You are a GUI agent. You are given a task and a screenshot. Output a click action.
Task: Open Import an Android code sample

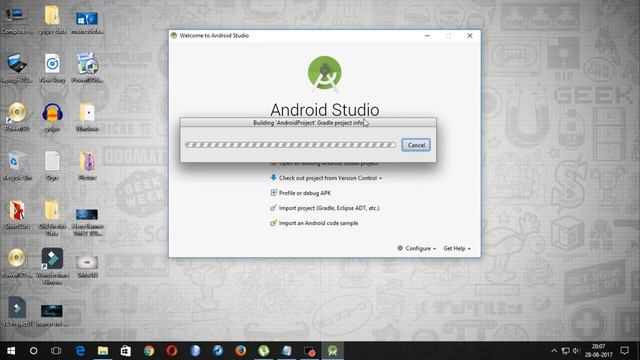(314, 223)
